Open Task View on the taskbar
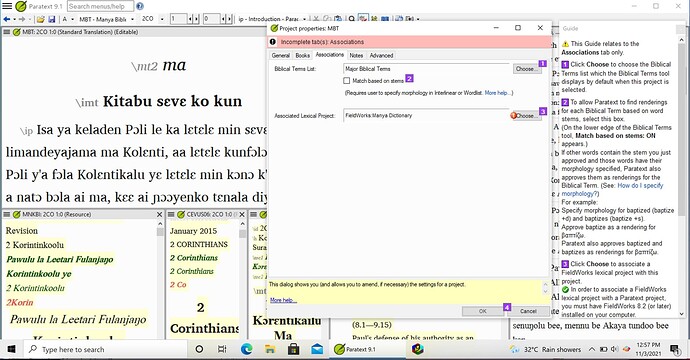The height and width of the screenshot is (360, 690). [x=222, y=349]
